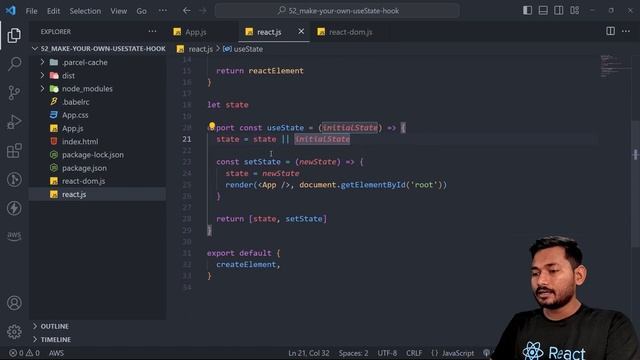Image resolution: width=640 pixels, height=360 pixels.
Task: Open the Accounts icon in activity bar
Action: [14, 303]
